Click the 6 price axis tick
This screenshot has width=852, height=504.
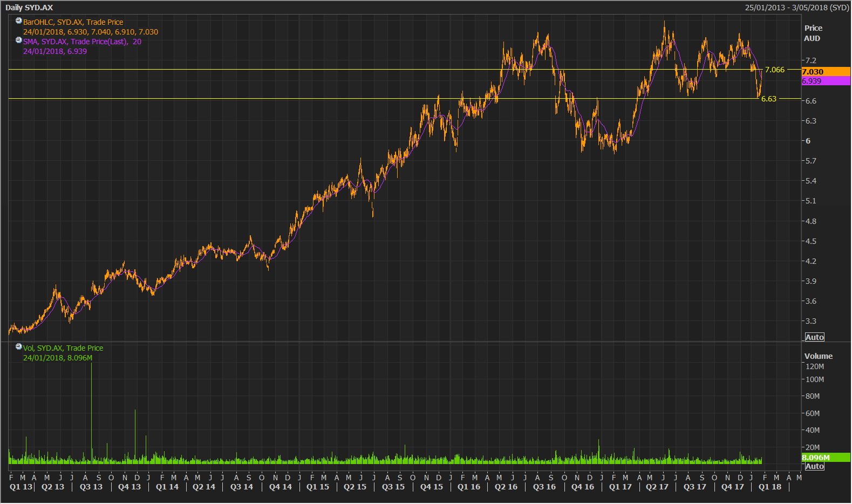pos(808,141)
